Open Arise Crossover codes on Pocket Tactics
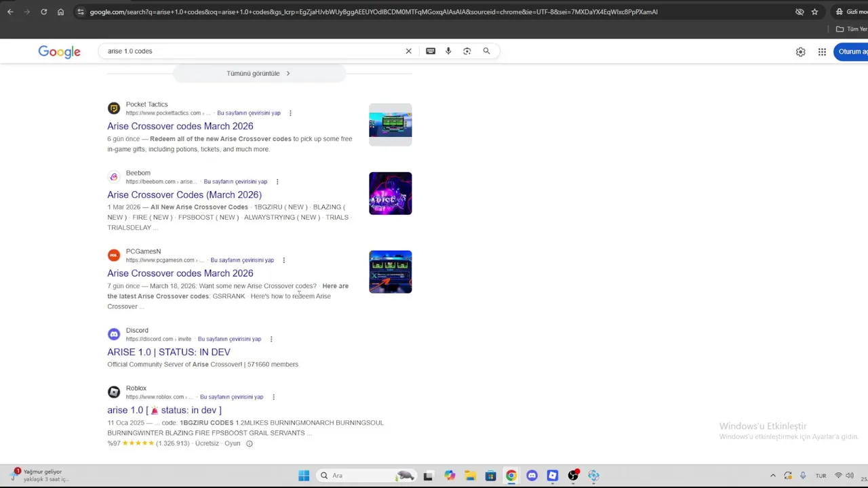The image size is (868, 488). tap(180, 126)
